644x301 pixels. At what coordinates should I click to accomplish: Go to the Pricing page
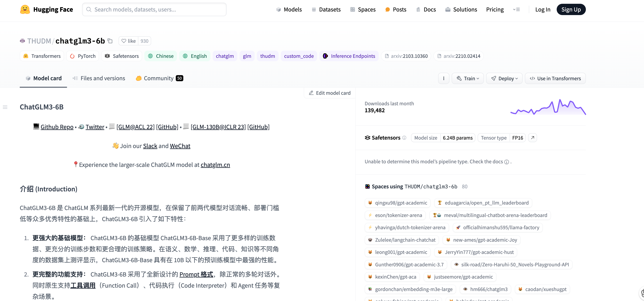click(x=495, y=9)
